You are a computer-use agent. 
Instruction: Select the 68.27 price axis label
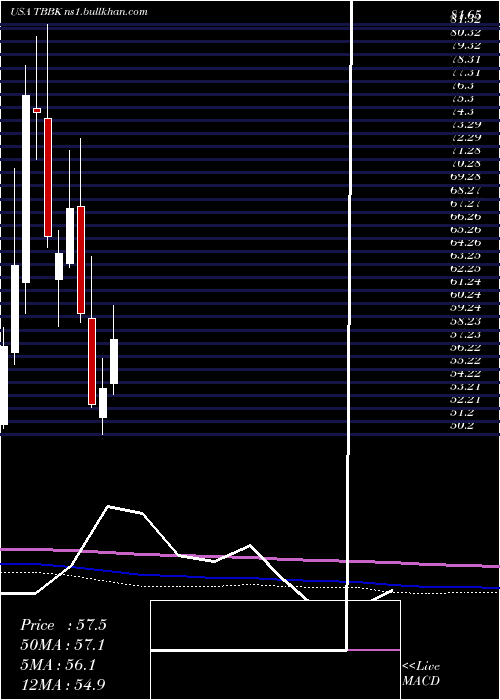(x=466, y=190)
